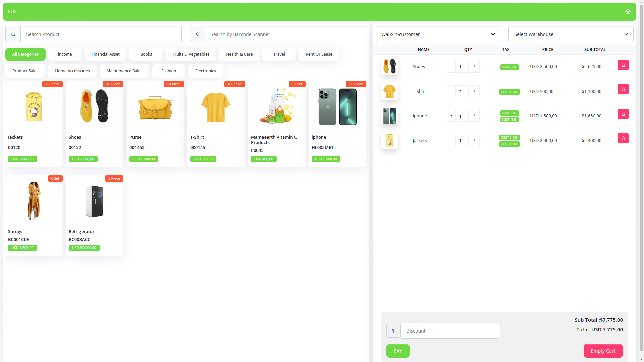Remove T-Shirt using its trash icon
The width and height of the screenshot is (644, 362).
623,89
